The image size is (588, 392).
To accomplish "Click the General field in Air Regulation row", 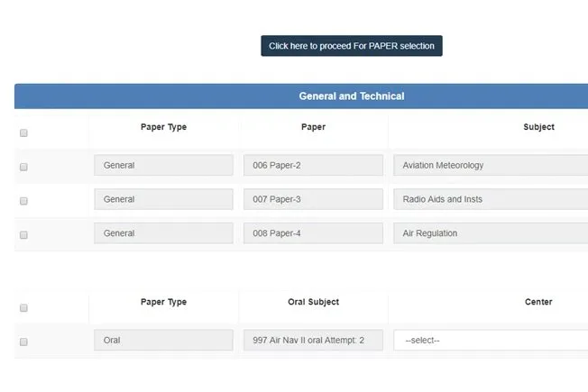I will point(163,233).
